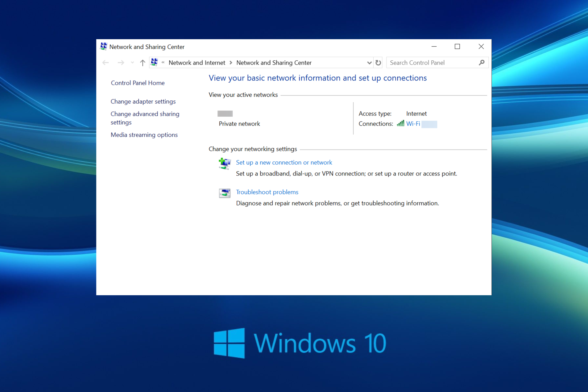The height and width of the screenshot is (392, 588).
Task: Maximize the Network and Sharing Center window
Action: (x=457, y=47)
